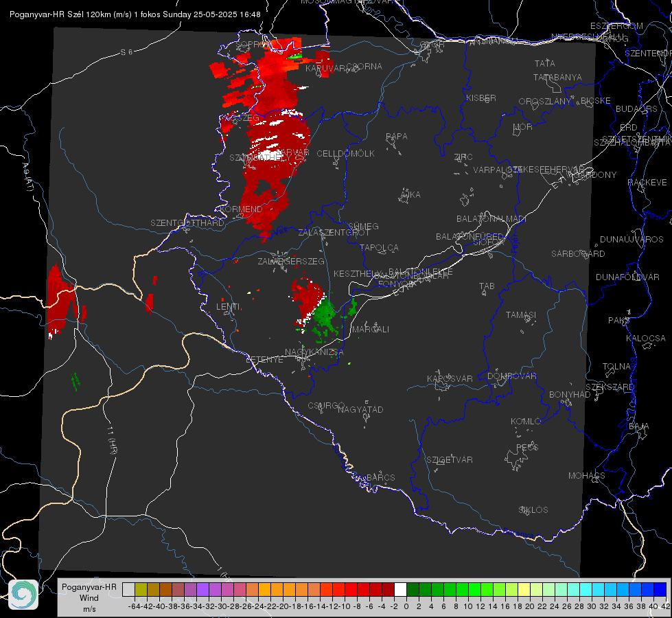Viewport: 672px width, 618px height.
Task: Click the small green echo streak at far left
Action: [76, 381]
